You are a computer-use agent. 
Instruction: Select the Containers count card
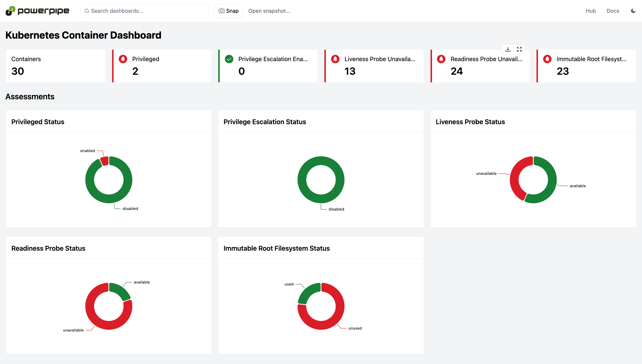click(55, 66)
